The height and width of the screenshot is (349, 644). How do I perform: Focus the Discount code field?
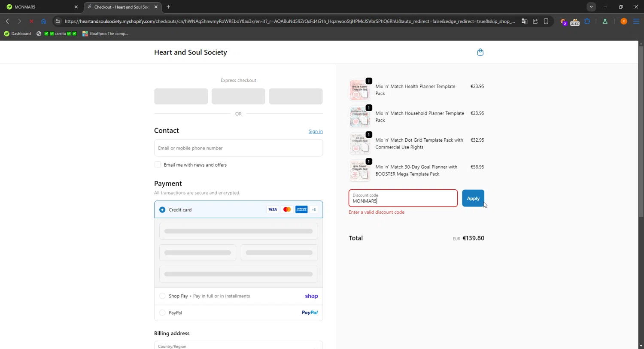click(403, 198)
